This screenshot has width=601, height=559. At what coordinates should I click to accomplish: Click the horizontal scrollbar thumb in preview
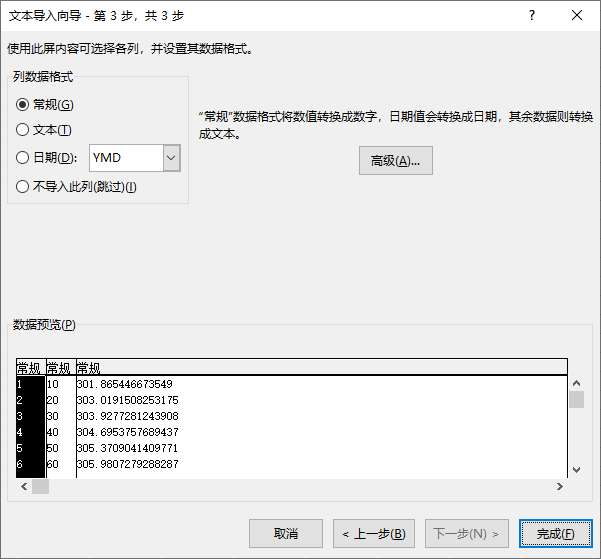click(40, 487)
